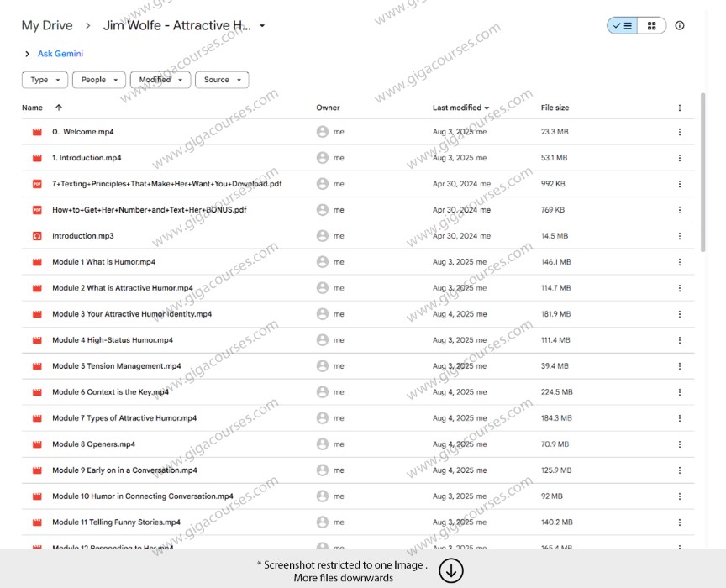Open more options for Module 8 Openers.mp4
726x588 pixels.
(x=680, y=444)
